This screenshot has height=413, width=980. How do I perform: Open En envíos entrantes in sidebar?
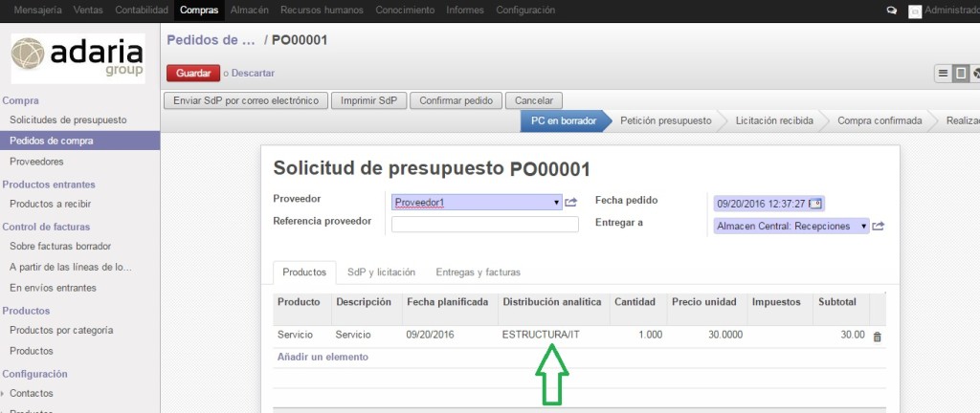(54, 288)
